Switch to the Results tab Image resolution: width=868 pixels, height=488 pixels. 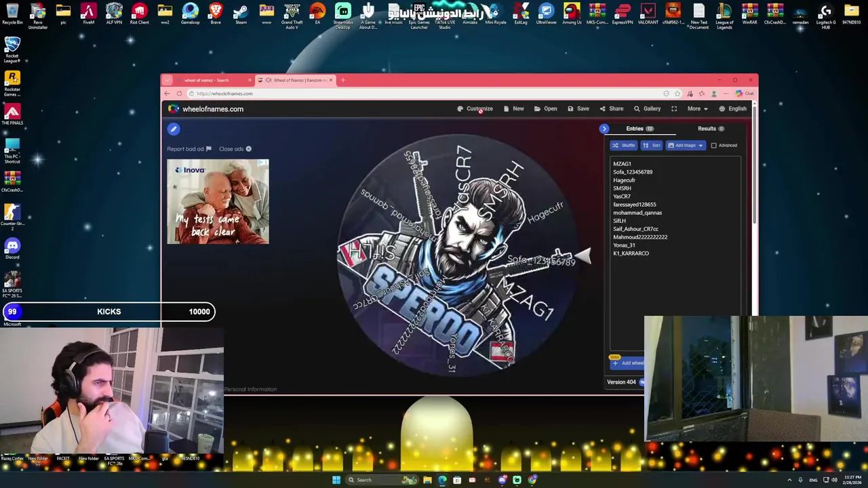[711, 129]
